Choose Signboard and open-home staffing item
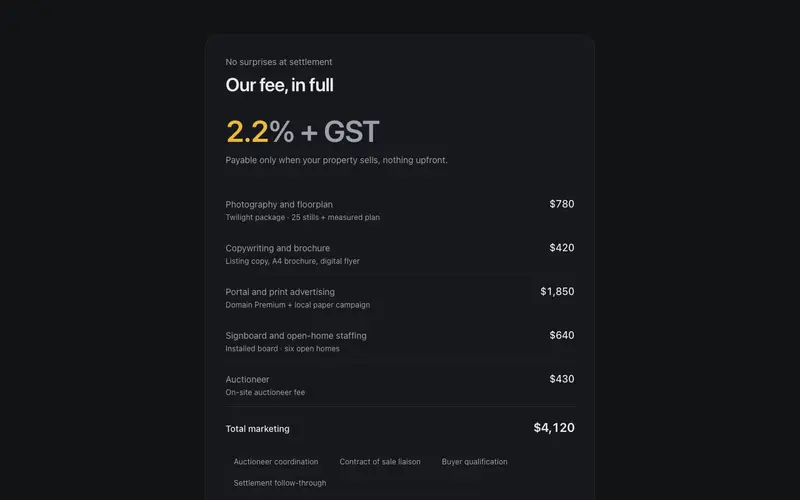This screenshot has height=500, width=800. 400,342
